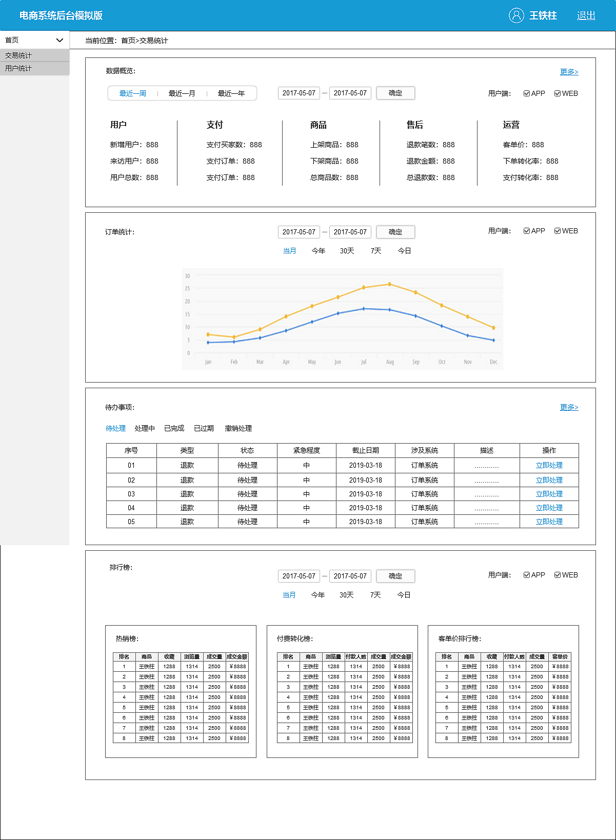Click orange line Aug peak data point

[x=390, y=284]
